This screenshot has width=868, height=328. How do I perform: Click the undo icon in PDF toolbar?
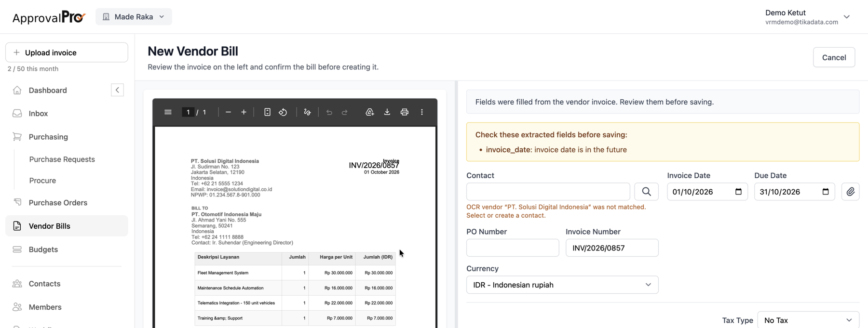(329, 112)
